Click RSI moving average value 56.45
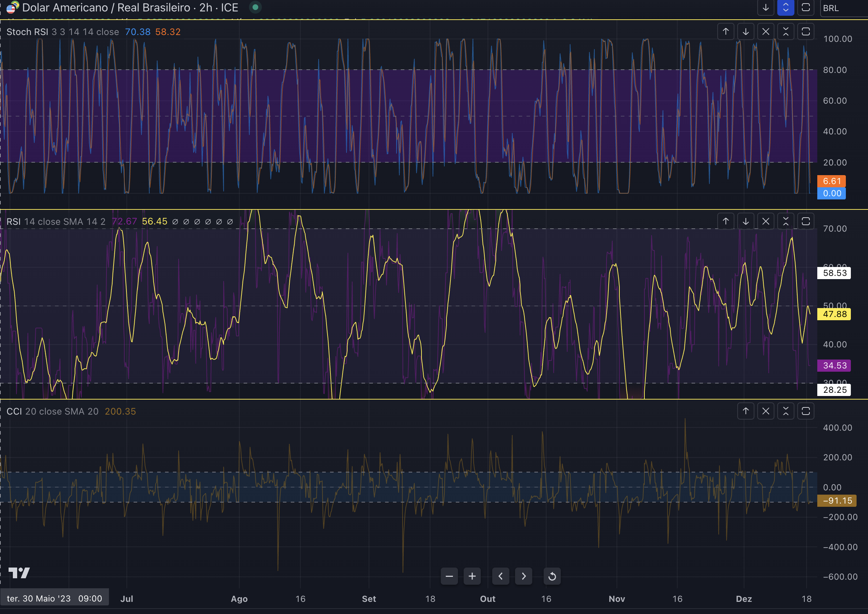Image resolution: width=868 pixels, height=614 pixels. point(155,222)
